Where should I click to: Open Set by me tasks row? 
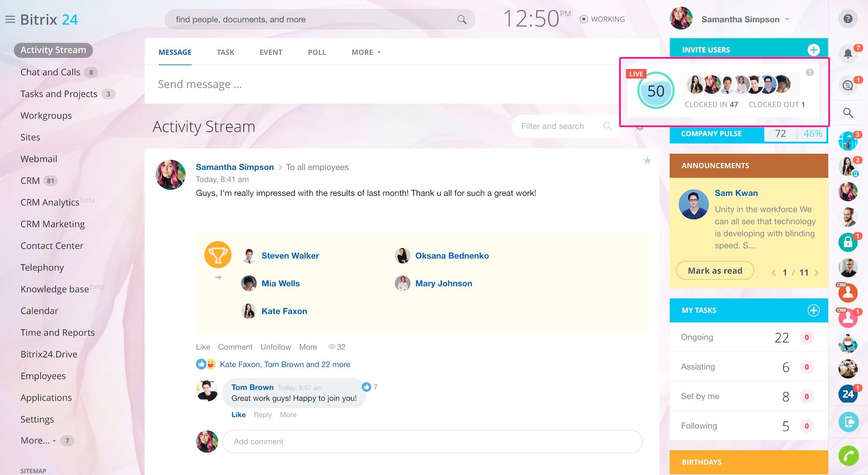pos(748,396)
